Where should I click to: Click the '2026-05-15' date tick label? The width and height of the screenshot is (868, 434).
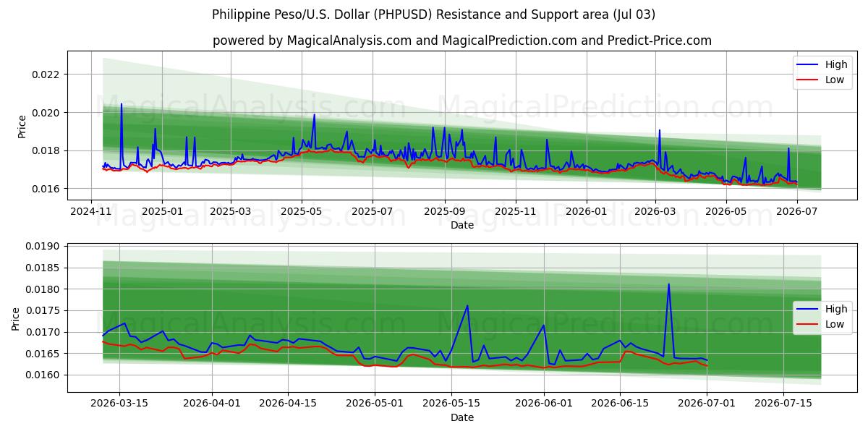(451, 403)
